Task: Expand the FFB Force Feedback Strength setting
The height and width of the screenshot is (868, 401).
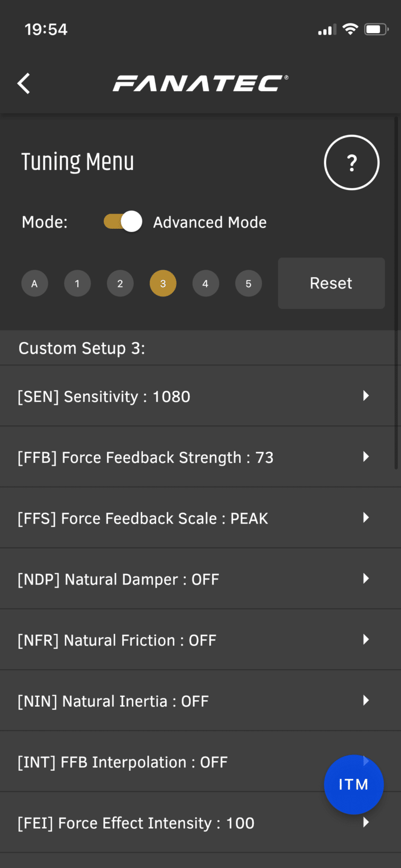Action: tap(200, 457)
